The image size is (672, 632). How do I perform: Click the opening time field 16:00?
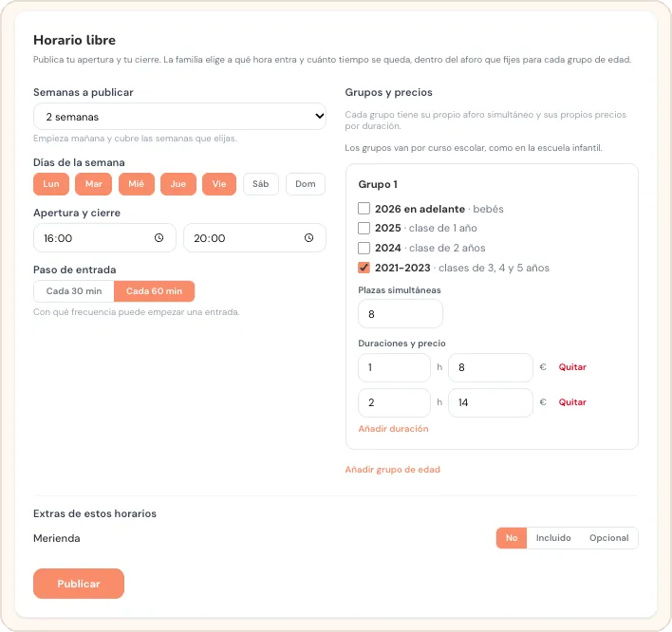pos(104,238)
